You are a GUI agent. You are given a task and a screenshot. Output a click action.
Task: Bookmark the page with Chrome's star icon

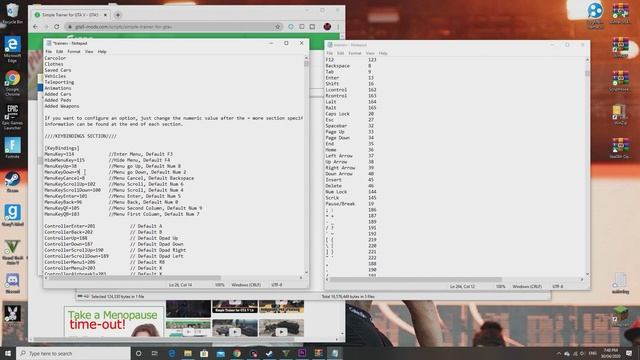point(278,27)
